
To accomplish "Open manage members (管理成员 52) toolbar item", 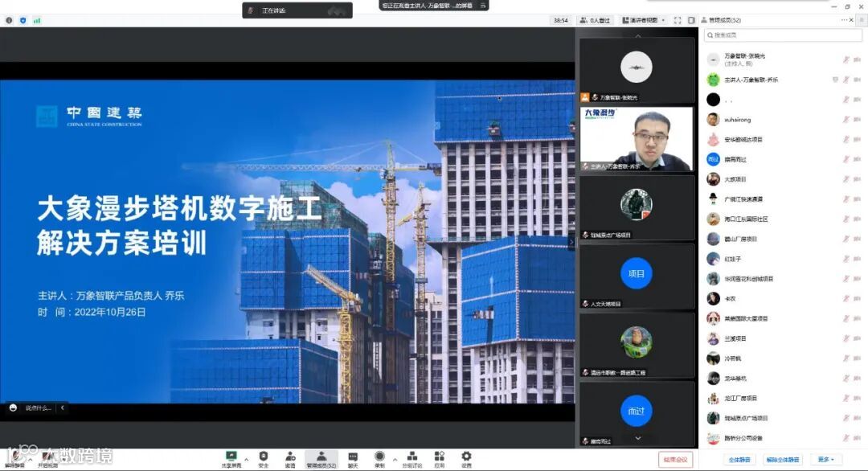I will tap(321, 459).
